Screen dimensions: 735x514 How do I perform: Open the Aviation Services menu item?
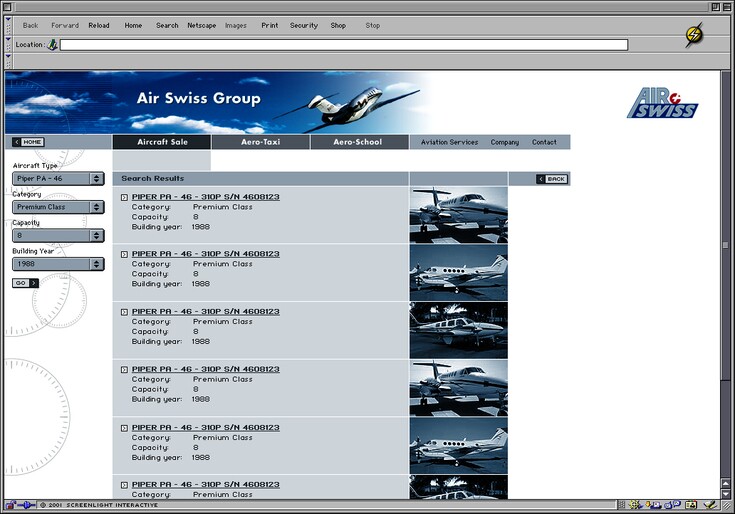[449, 142]
